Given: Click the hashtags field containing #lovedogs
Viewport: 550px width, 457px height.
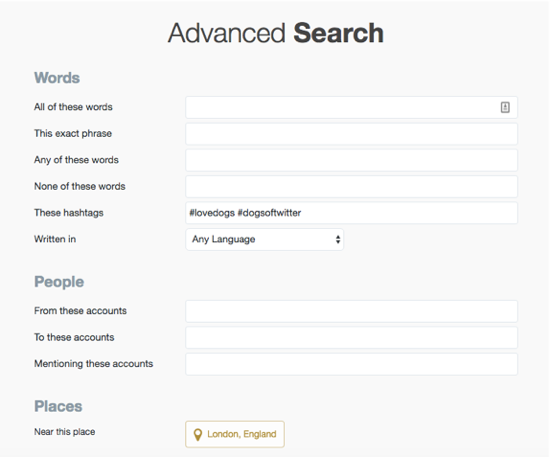Looking at the screenshot, I should point(351,213).
